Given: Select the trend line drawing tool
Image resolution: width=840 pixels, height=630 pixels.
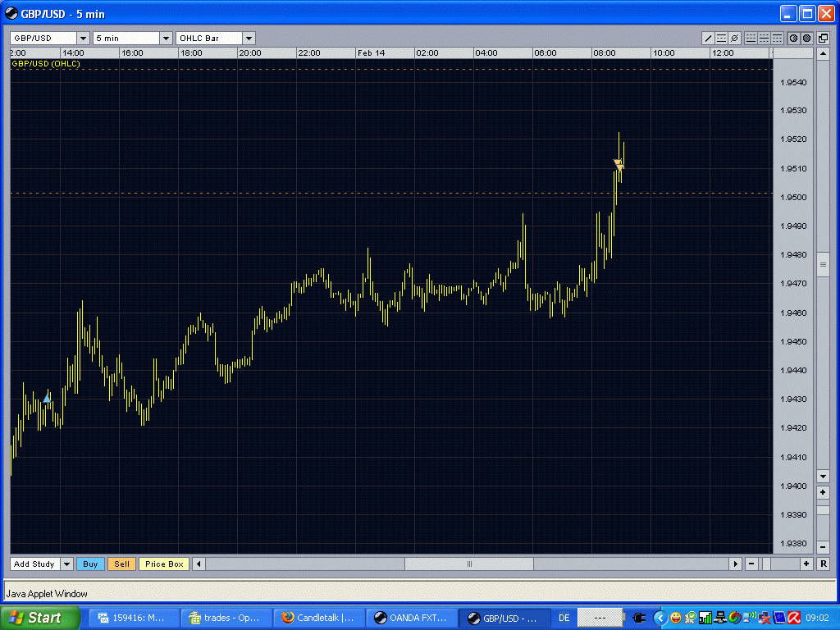Looking at the screenshot, I should pos(708,38).
